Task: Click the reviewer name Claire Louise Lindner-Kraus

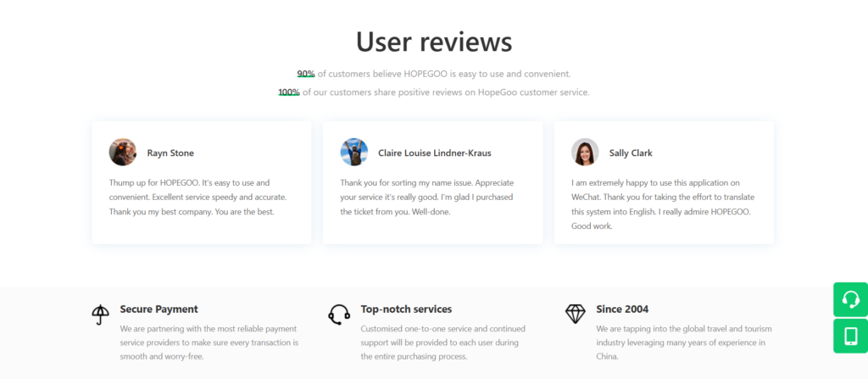Action: point(435,153)
